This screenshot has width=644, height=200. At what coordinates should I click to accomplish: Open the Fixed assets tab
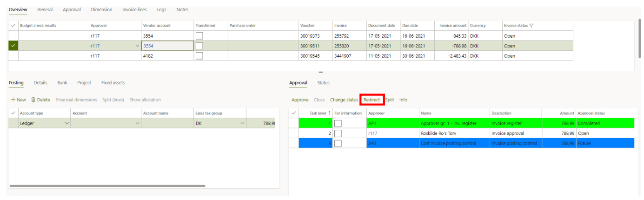click(113, 83)
